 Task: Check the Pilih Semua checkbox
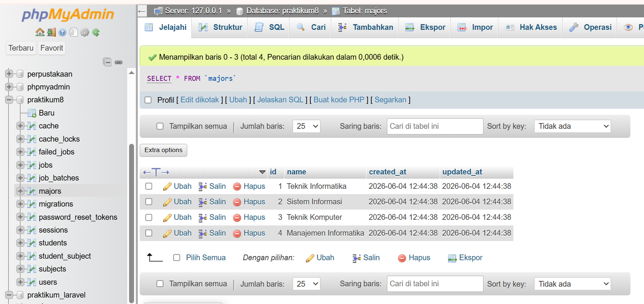[177, 258]
